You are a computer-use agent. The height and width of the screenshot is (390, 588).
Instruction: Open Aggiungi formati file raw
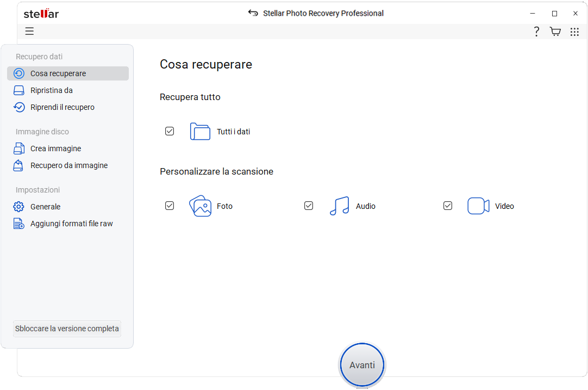(x=68, y=224)
